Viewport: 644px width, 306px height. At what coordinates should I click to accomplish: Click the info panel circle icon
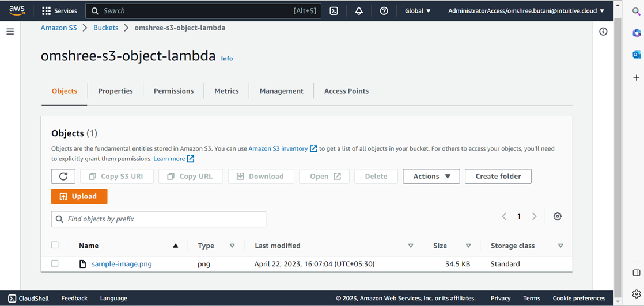[603, 32]
